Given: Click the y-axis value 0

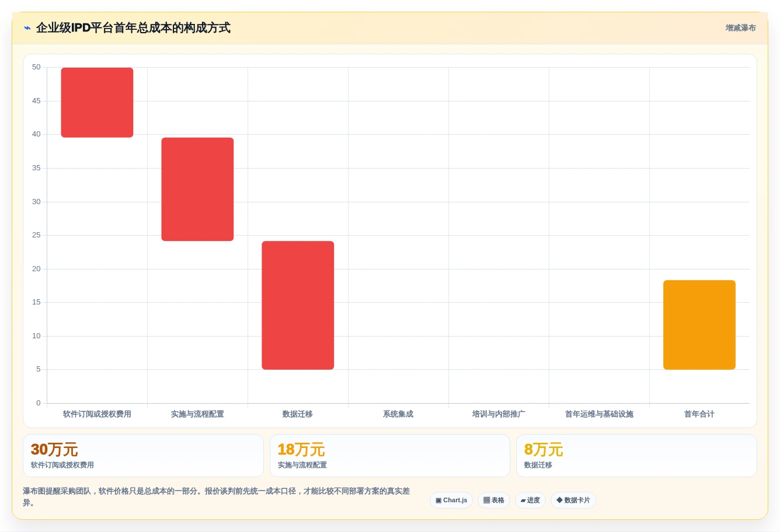Looking at the screenshot, I should click(x=39, y=403).
